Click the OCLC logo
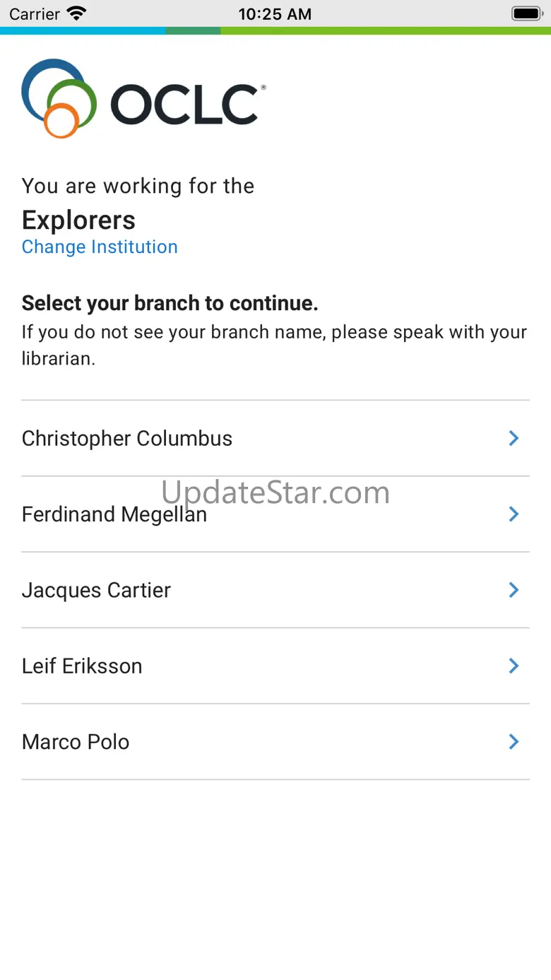This screenshot has width=551, height=980. click(x=143, y=99)
